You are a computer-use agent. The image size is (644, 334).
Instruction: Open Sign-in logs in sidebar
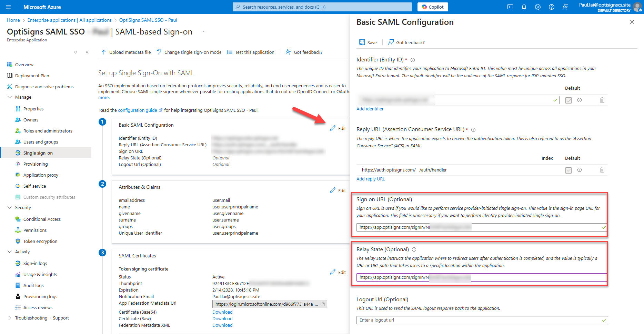tap(35, 263)
